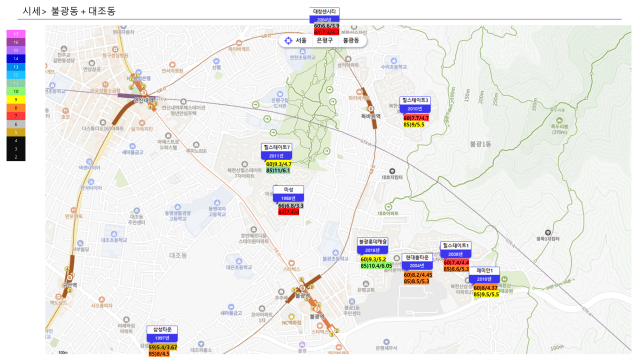
Task: Open the 서울 city selector
Action: click(301, 40)
